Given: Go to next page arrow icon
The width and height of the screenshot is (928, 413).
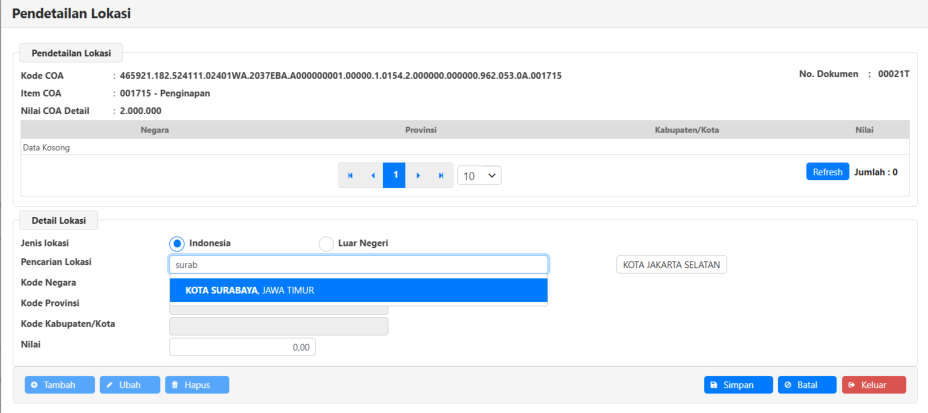Looking at the screenshot, I should click(418, 175).
